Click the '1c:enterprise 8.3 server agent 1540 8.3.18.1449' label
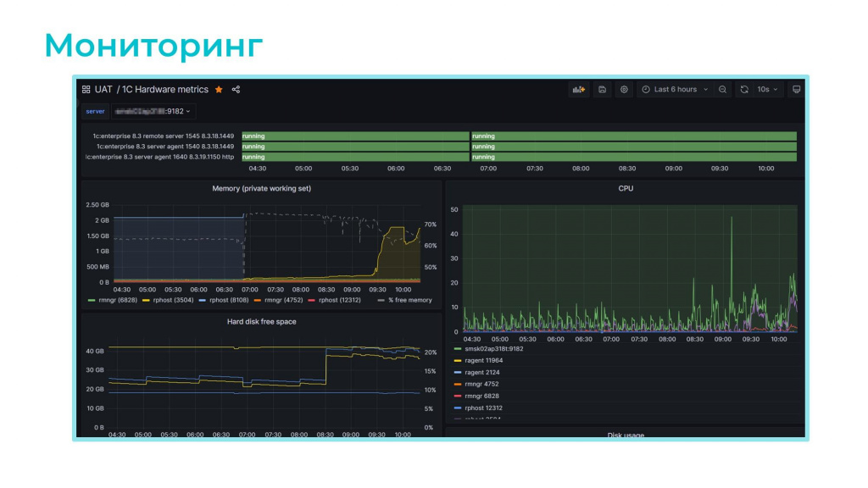 (x=165, y=147)
